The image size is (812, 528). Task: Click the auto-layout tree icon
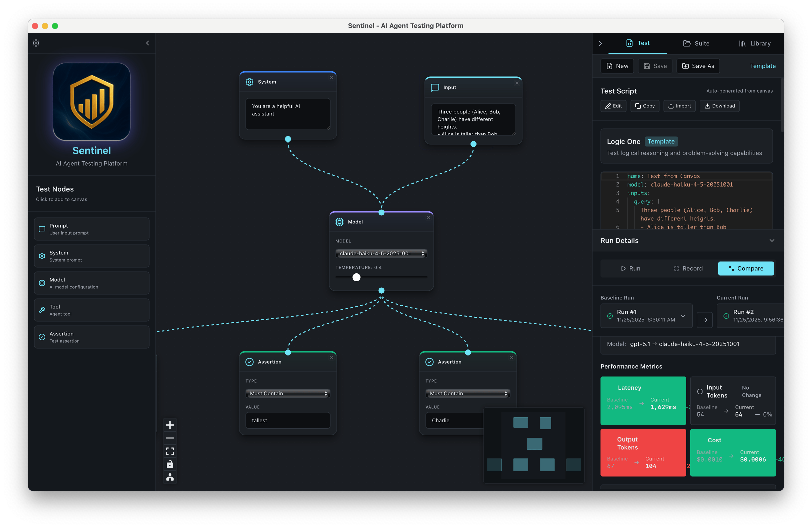coord(170,477)
